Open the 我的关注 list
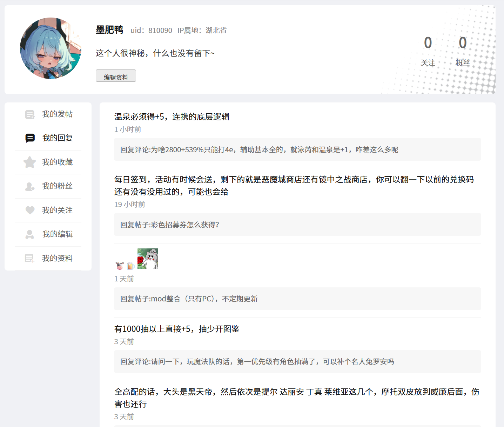Image resolution: width=504 pixels, height=427 pixels. click(x=57, y=210)
